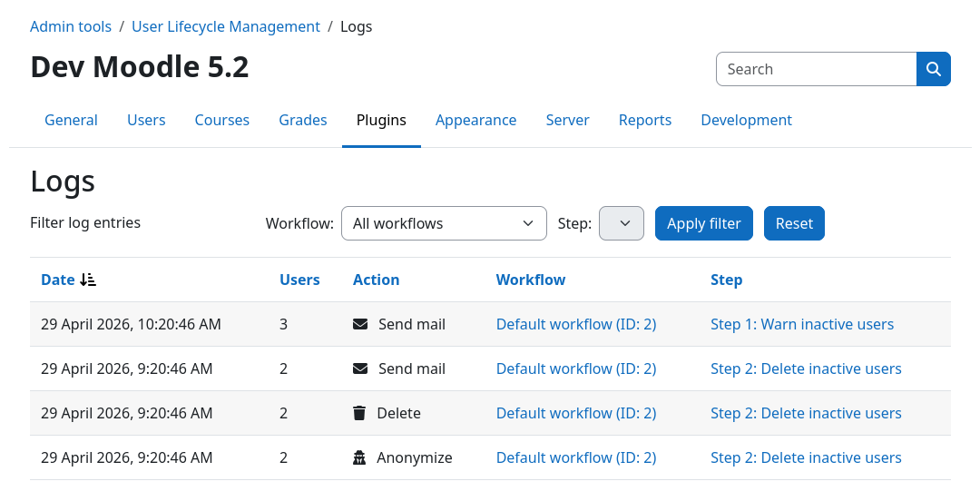Screen dimensions: 980x501
Task: Sort table by Users column header
Action: tap(299, 280)
